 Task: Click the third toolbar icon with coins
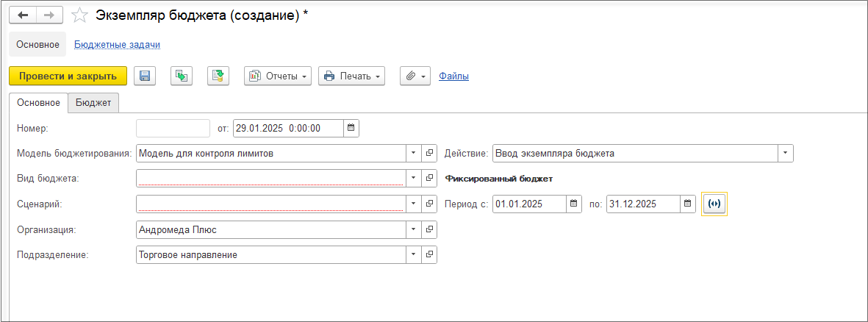218,76
